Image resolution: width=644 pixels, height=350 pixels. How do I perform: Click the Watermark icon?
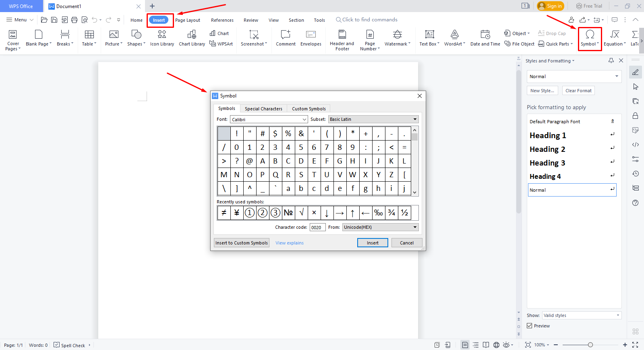coord(398,35)
